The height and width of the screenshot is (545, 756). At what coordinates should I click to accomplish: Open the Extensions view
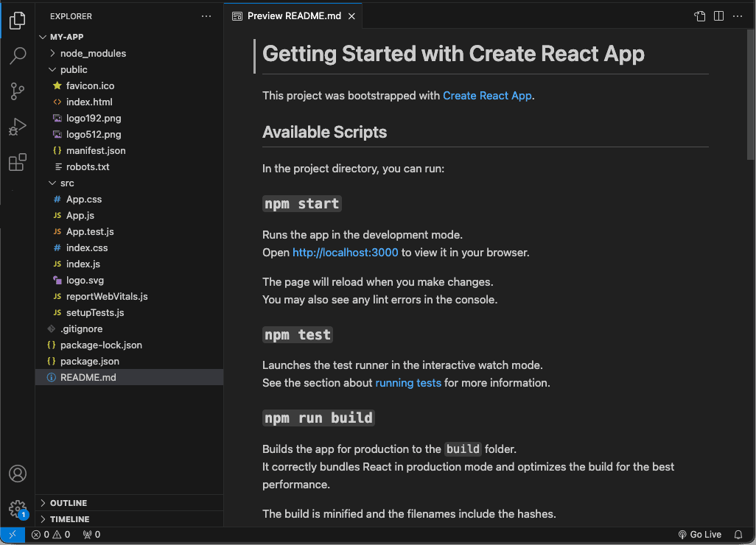point(18,162)
